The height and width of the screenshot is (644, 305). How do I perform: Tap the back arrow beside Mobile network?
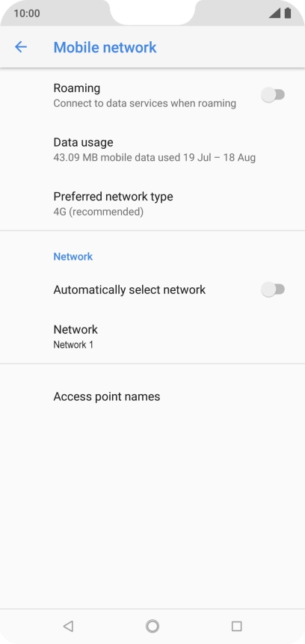coord(20,47)
